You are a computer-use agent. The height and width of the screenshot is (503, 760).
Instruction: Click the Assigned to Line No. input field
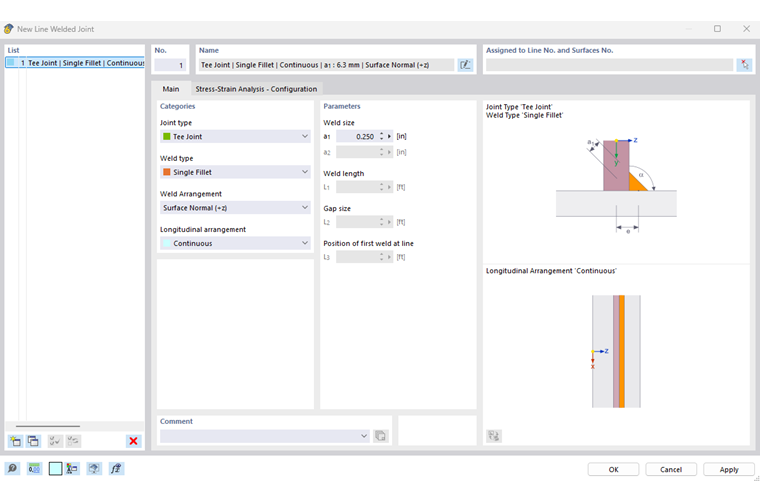tap(609, 64)
